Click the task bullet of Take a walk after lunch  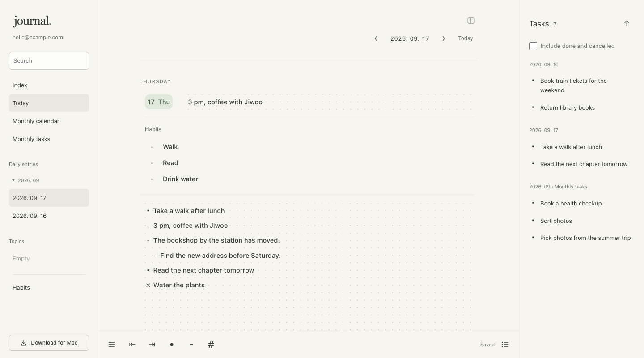(x=148, y=211)
